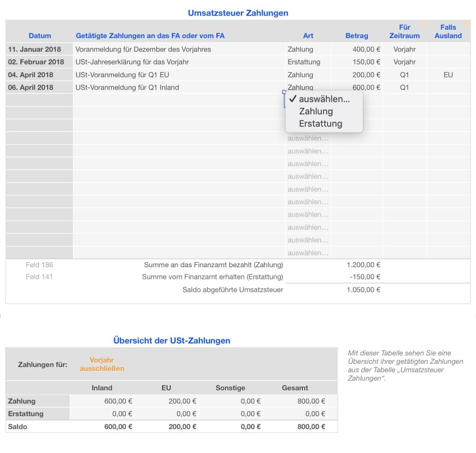Click the selection handle above the popup menu

(284, 92)
